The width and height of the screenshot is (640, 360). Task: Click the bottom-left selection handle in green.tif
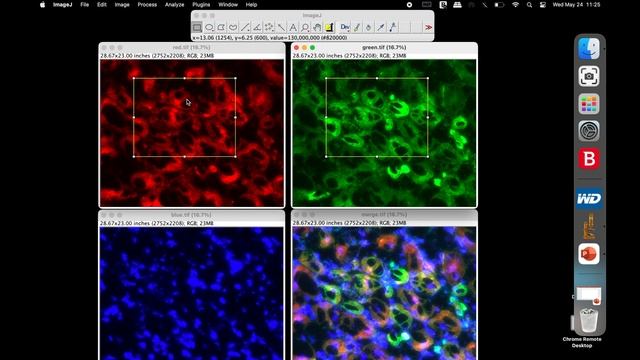coord(326,156)
